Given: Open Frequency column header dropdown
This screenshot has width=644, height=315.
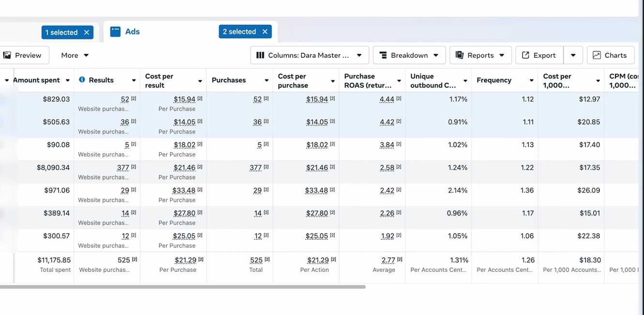Looking at the screenshot, I should click(x=531, y=80).
